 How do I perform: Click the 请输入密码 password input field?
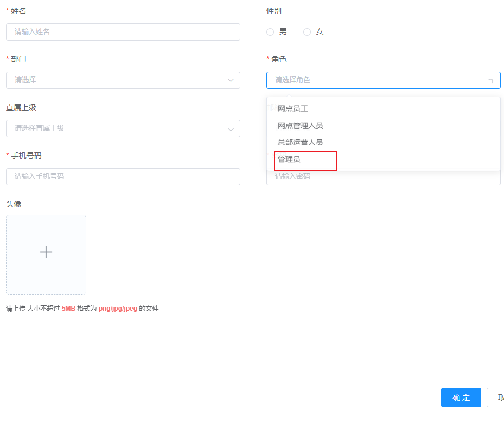384,177
